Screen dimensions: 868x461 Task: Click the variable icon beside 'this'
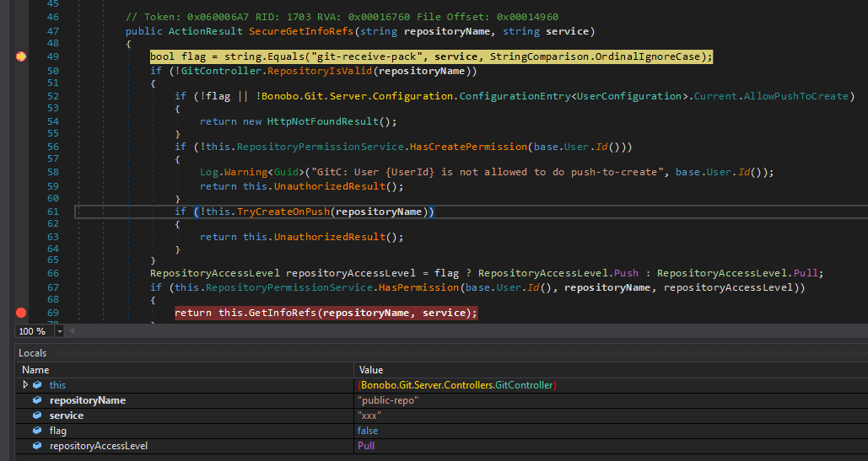tap(38, 385)
